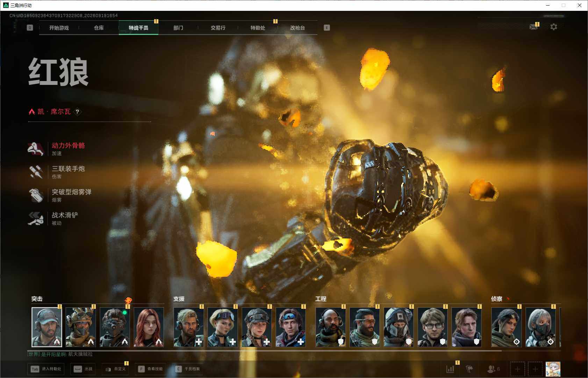Go to the 交易行 tab
Screen dimensions: 588x378
pos(218,28)
